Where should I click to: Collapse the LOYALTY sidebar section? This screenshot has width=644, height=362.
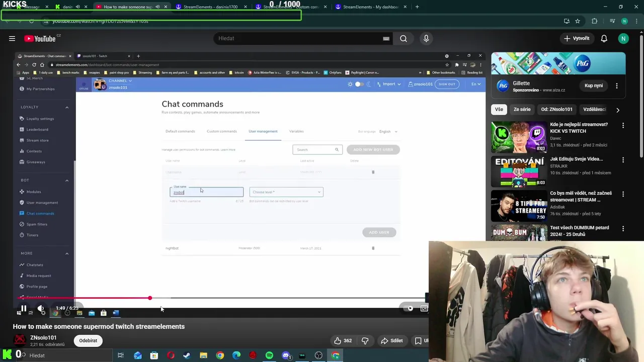[x=67, y=107]
